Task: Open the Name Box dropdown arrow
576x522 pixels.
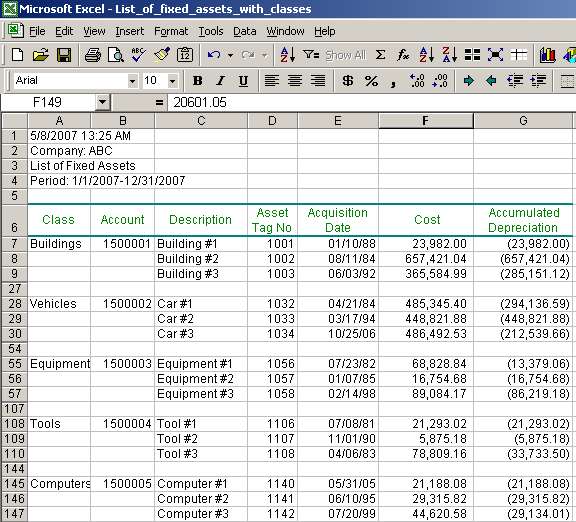Action: [x=102, y=102]
